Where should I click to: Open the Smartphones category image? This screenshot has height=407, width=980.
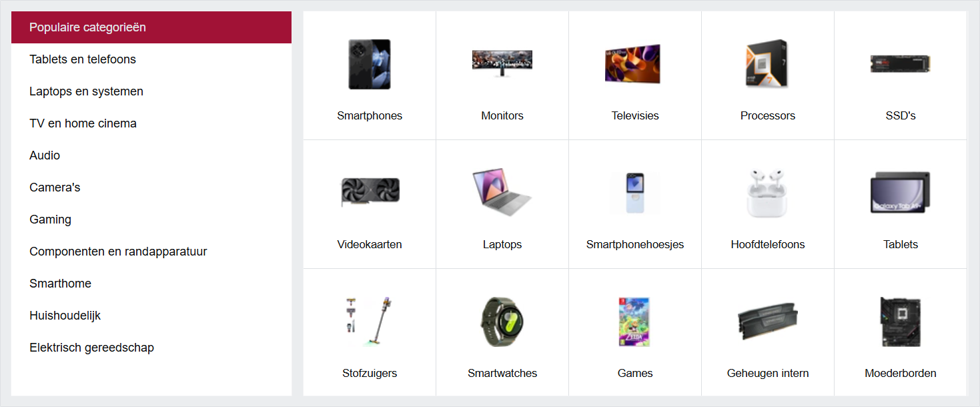point(370,64)
